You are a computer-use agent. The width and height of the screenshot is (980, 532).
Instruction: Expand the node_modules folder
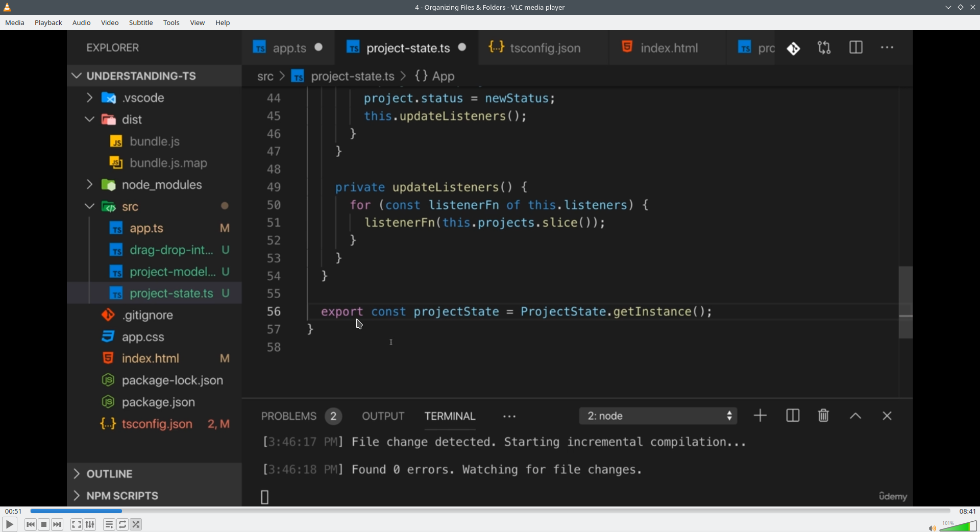[x=154, y=185]
